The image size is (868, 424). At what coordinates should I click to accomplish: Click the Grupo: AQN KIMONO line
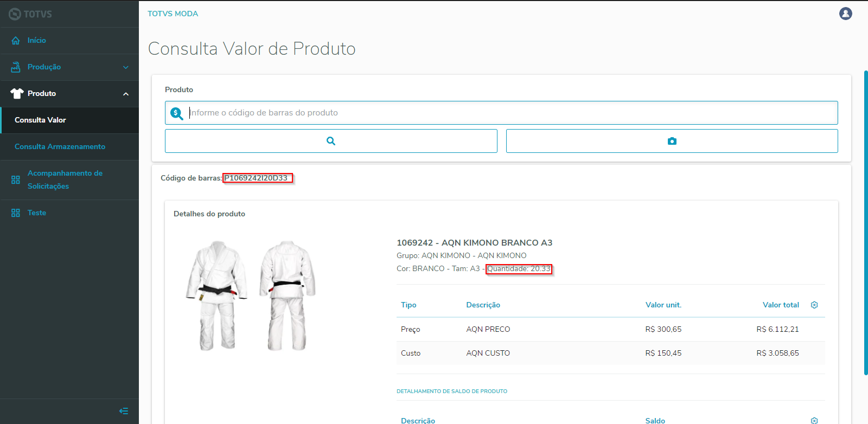(461, 256)
